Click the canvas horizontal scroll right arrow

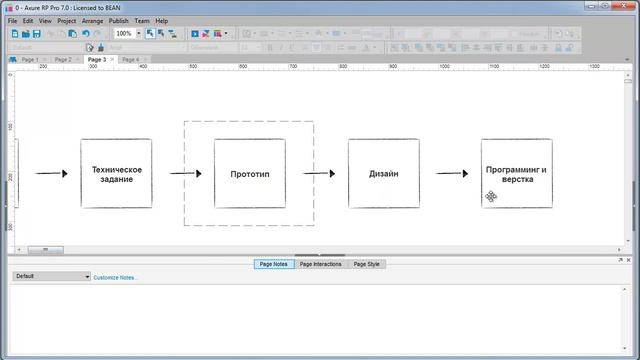[x=619, y=250]
